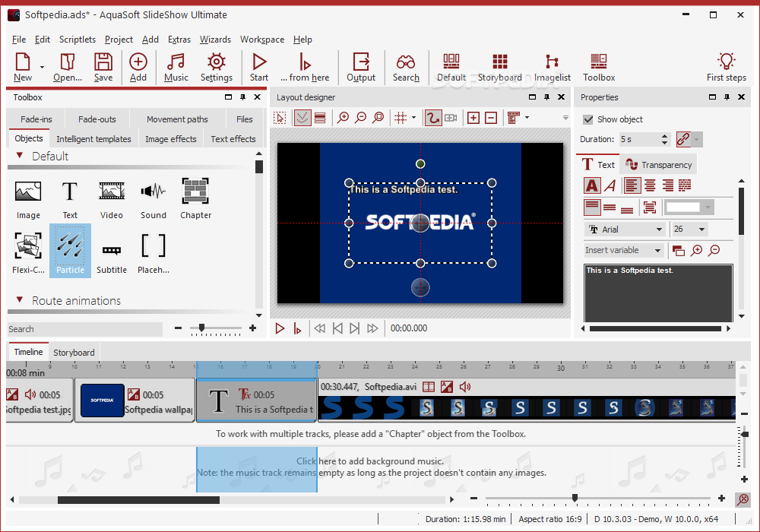Select the Image object in the Toolbox
760x532 pixels.
tap(28, 199)
